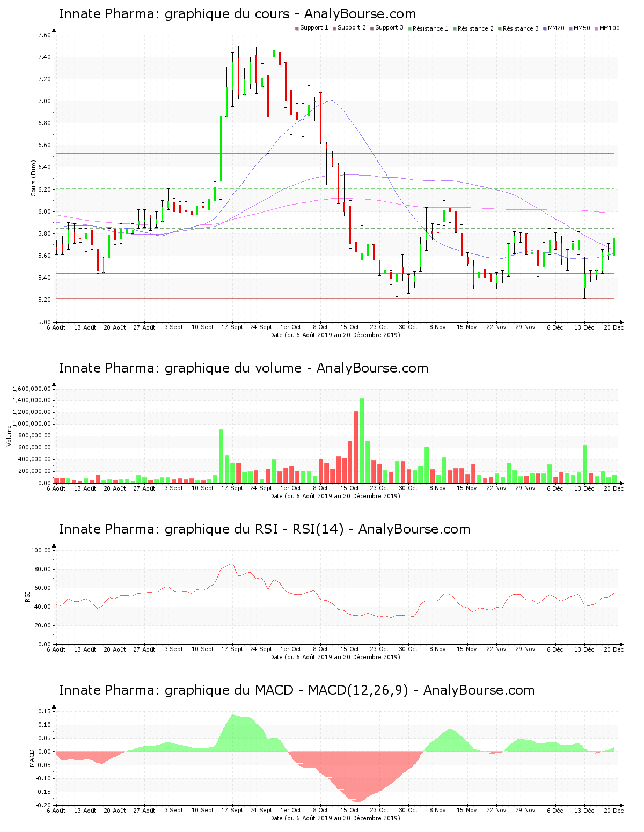Image resolution: width=644 pixels, height=832 pixels.
Task: Click the 5.20 value on the price axis
Action: pyautogui.click(x=44, y=300)
